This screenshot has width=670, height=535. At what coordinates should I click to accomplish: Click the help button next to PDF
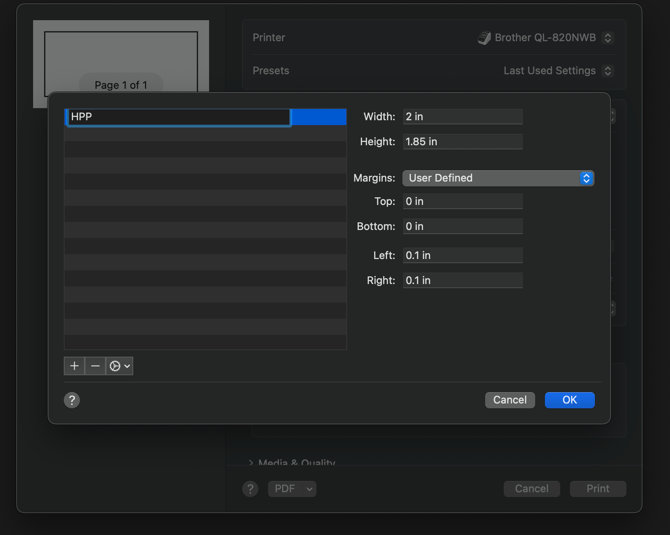click(x=250, y=489)
